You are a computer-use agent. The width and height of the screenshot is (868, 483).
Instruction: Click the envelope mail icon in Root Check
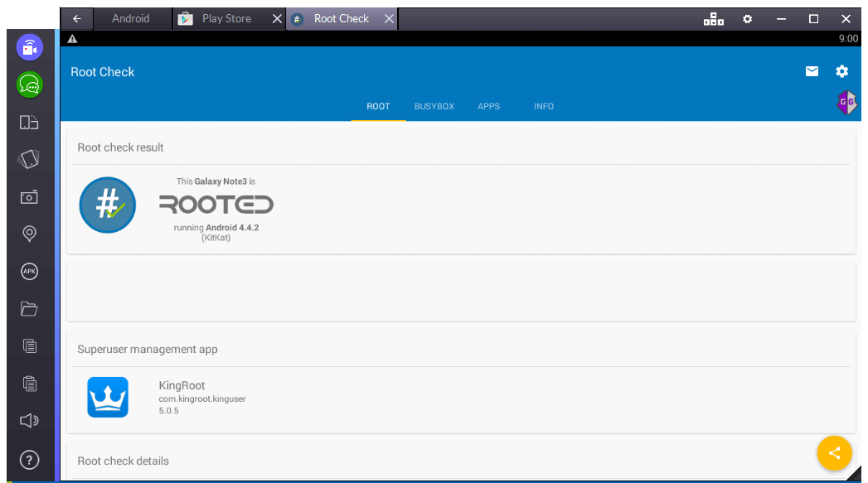(x=812, y=70)
